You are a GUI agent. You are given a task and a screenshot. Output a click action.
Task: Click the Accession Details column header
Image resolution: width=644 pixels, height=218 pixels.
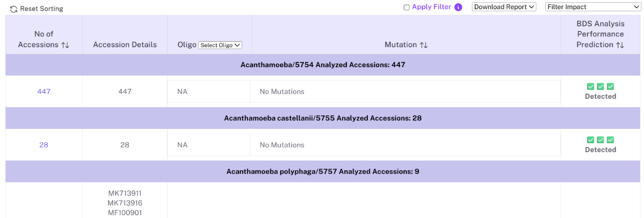[x=125, y=45]
